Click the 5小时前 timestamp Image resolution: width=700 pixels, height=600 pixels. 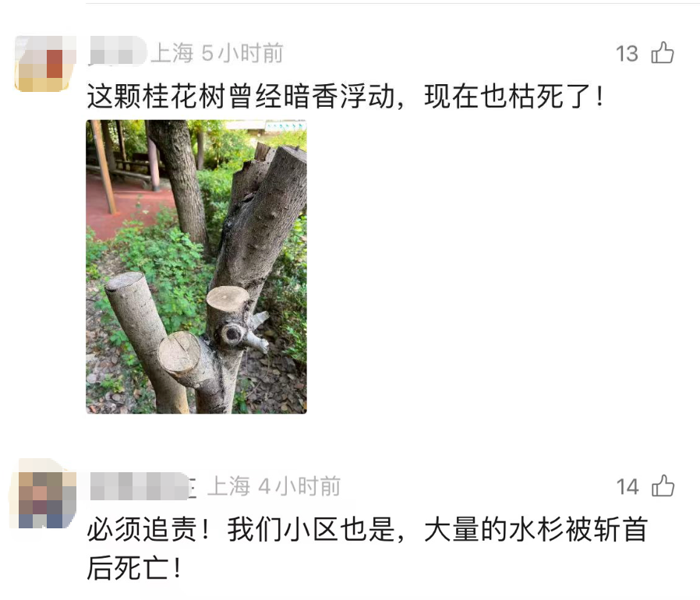(x=242, y=53)
